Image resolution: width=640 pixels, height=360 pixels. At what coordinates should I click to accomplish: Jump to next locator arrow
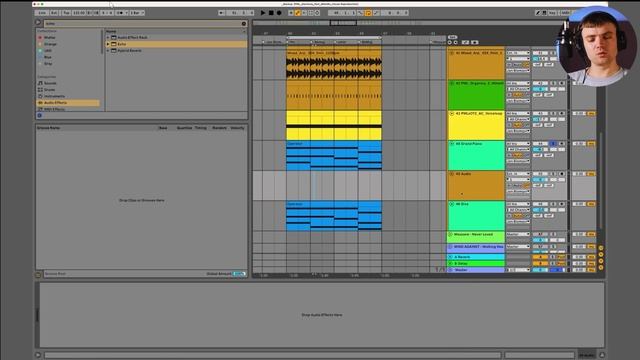[x=456, y=42]
